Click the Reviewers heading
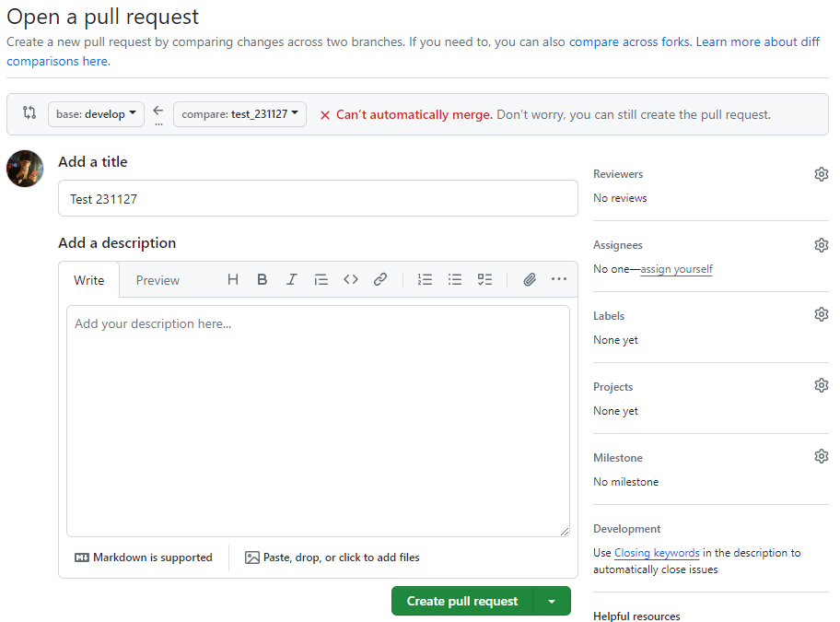The width and height of the screenshot is (840, 622). tap(618, 174)
